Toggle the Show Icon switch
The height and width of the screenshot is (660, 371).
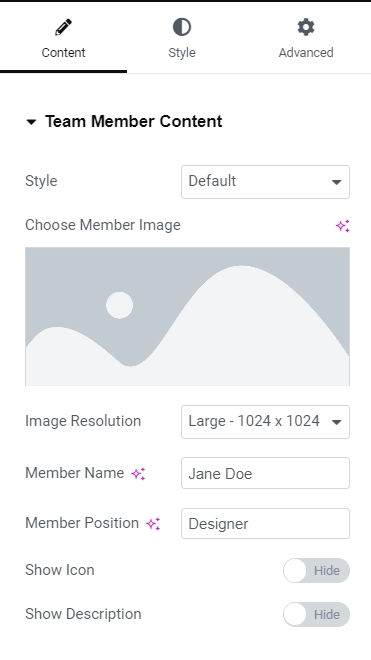click(x=316, y=570)
